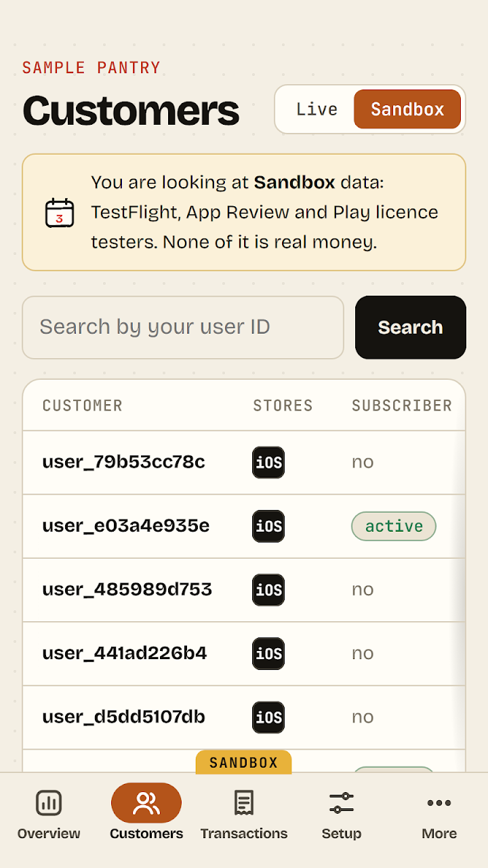The height and width of the screenshot is (868, 488).
Task: Open the Overview tab chart icon
Action: (49, 803)
